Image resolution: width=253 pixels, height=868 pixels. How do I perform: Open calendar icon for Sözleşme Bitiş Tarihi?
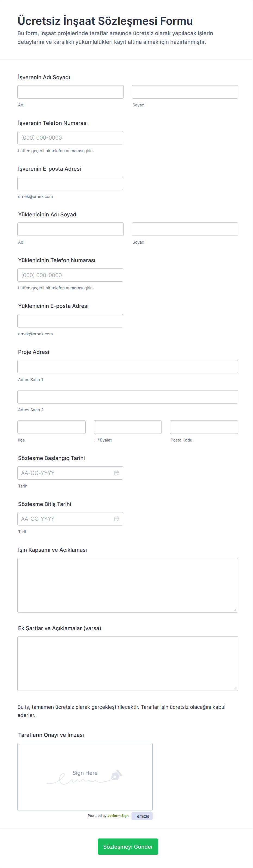point(116,519)
